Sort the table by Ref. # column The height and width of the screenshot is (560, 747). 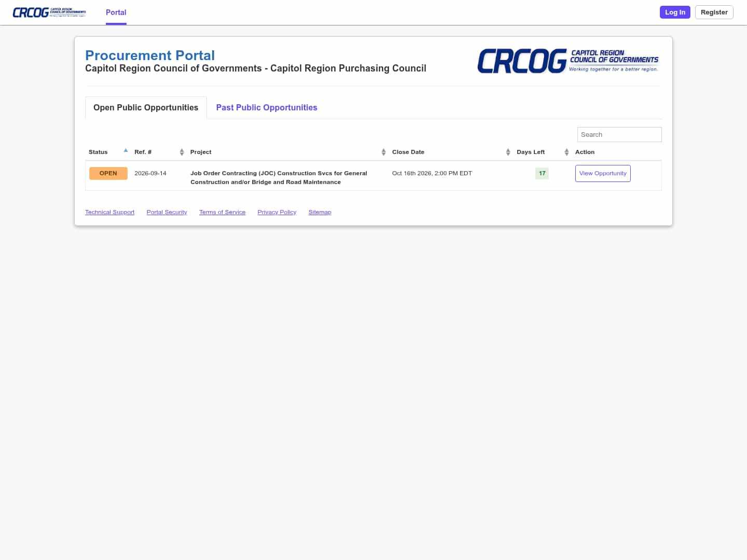[x=159, y=152]
